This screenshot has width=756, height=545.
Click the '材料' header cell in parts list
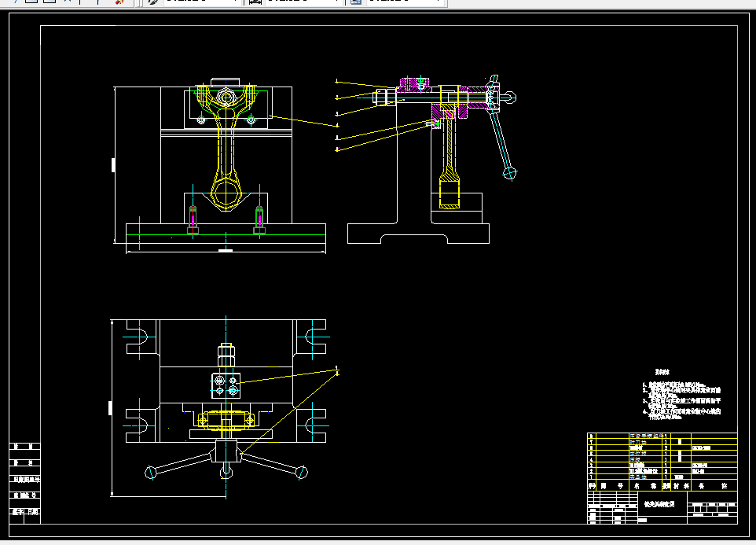click(x=681, y=486)
